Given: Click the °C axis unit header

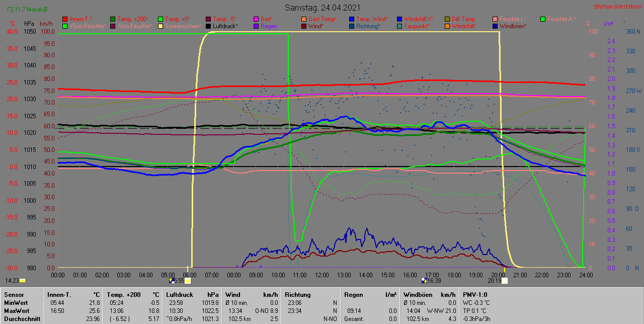Looking at the screenshot, I should [12, 24].
